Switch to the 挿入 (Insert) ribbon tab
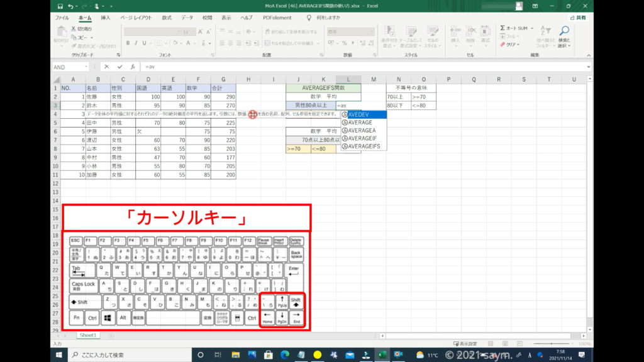The width and height of the screenshot is (644, 362). pyautogui.click(x=105, y=18)
